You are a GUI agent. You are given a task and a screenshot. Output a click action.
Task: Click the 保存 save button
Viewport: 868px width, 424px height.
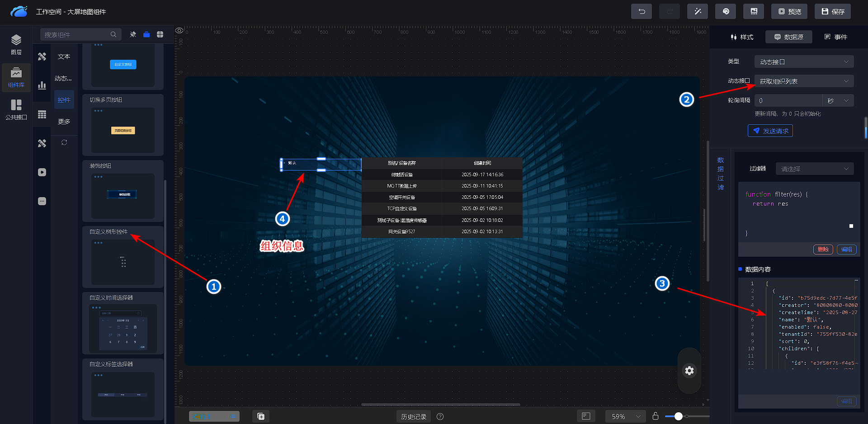point(833,12)
